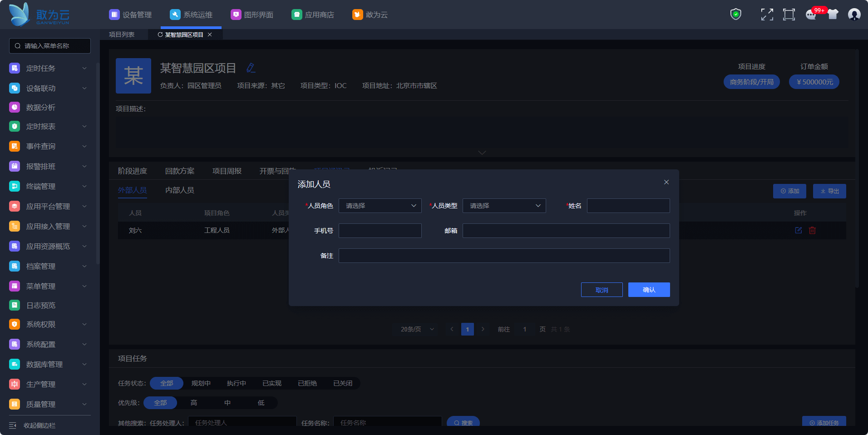This screenshot has height=435, width=868.
Task: Click the 确认 button
Action: point(649,290)
